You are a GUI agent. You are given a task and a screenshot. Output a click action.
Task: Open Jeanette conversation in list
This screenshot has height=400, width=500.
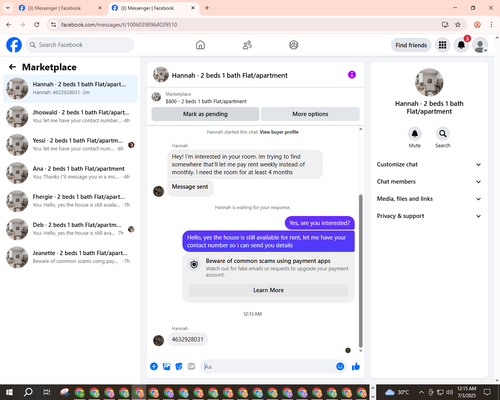(70, 257)
